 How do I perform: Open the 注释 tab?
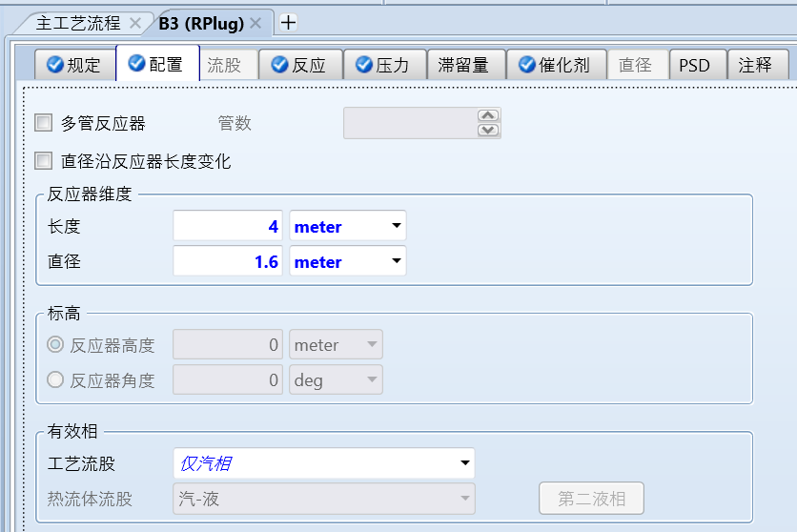point(758,65)
